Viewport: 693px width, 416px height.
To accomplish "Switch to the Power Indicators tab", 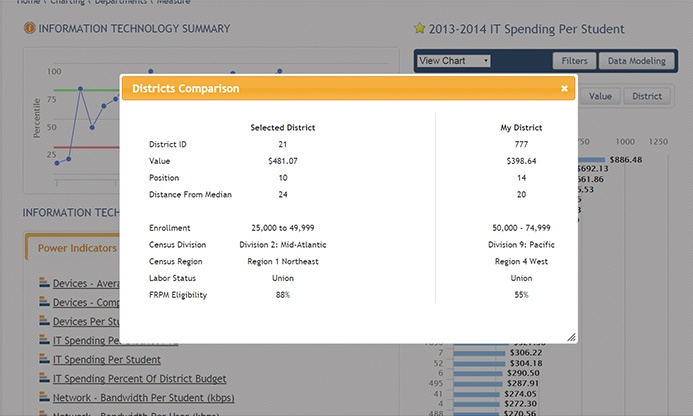I will click(x=77, y=248).
